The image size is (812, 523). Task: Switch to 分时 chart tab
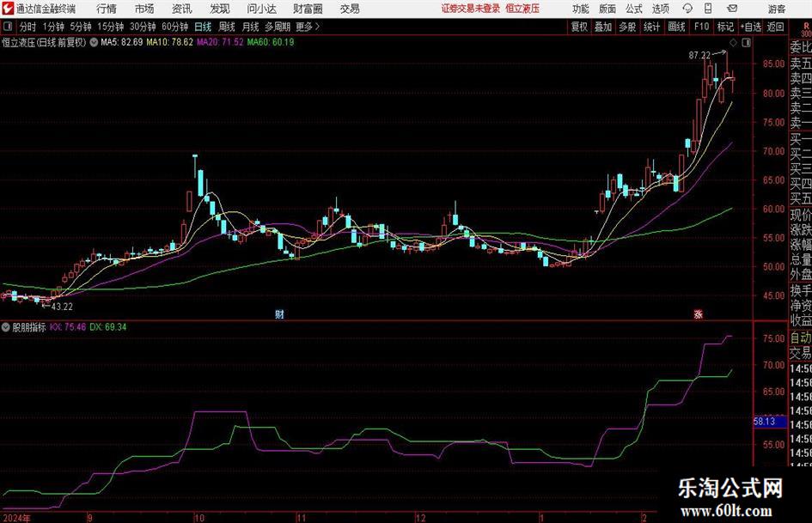pyautogui.click(x=27, y=27)
